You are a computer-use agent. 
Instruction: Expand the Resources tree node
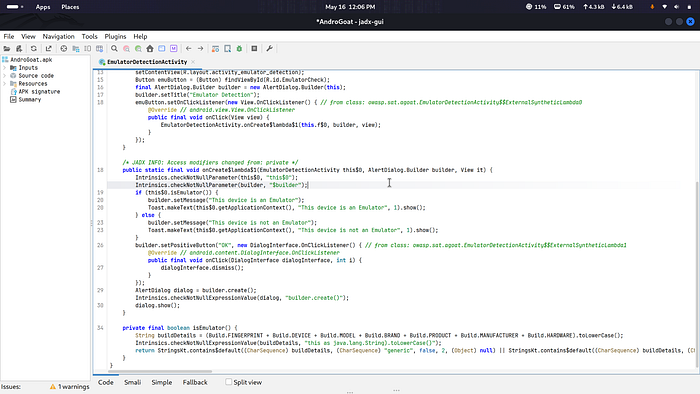(x=4, y=84)
